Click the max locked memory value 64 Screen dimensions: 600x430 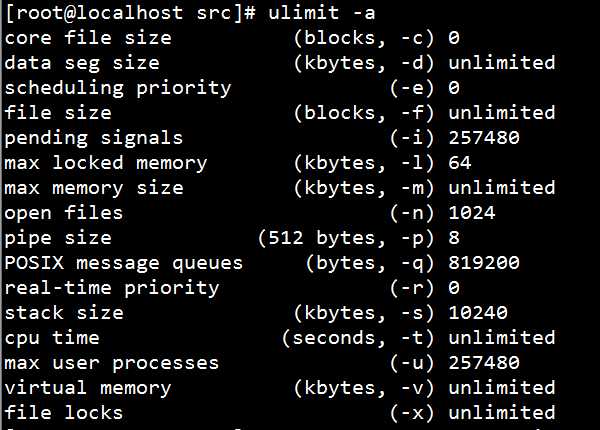click(x=460, y=163)
